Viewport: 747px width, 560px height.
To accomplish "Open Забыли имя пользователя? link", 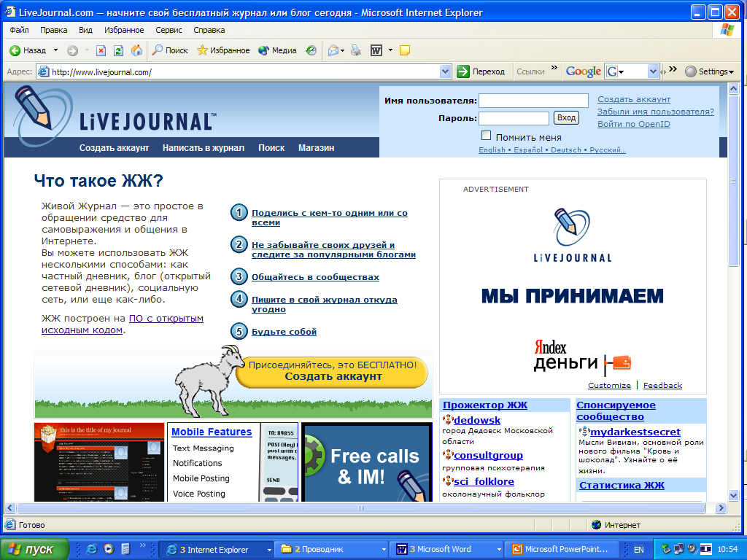I will point(656,112).
